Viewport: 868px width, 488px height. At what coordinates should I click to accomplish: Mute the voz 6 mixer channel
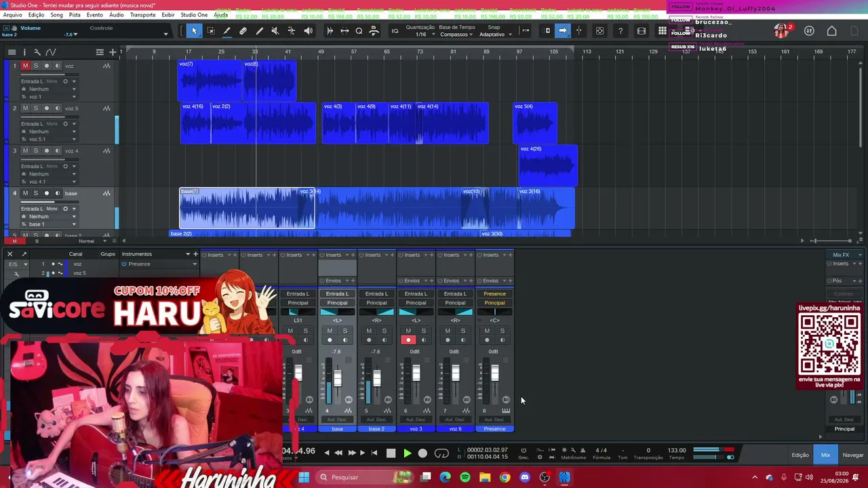coord(448,331)
